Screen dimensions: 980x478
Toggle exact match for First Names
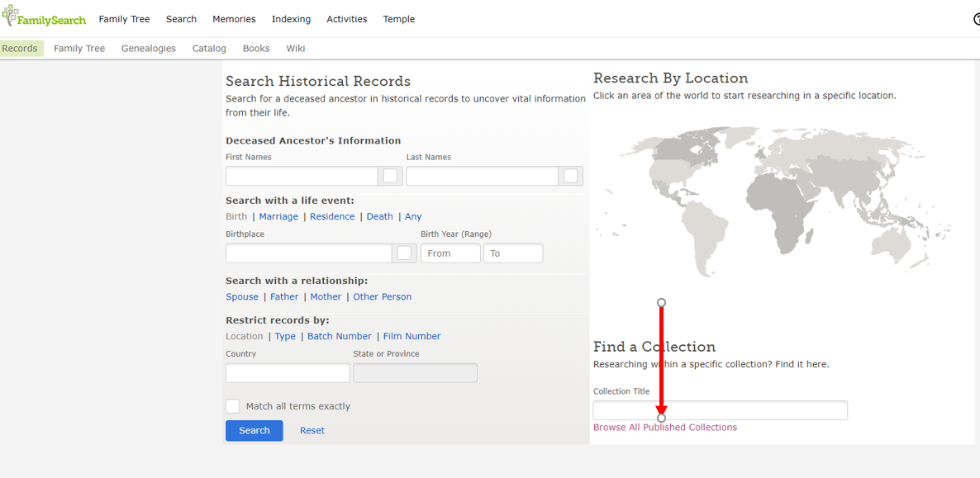point(391,176)
